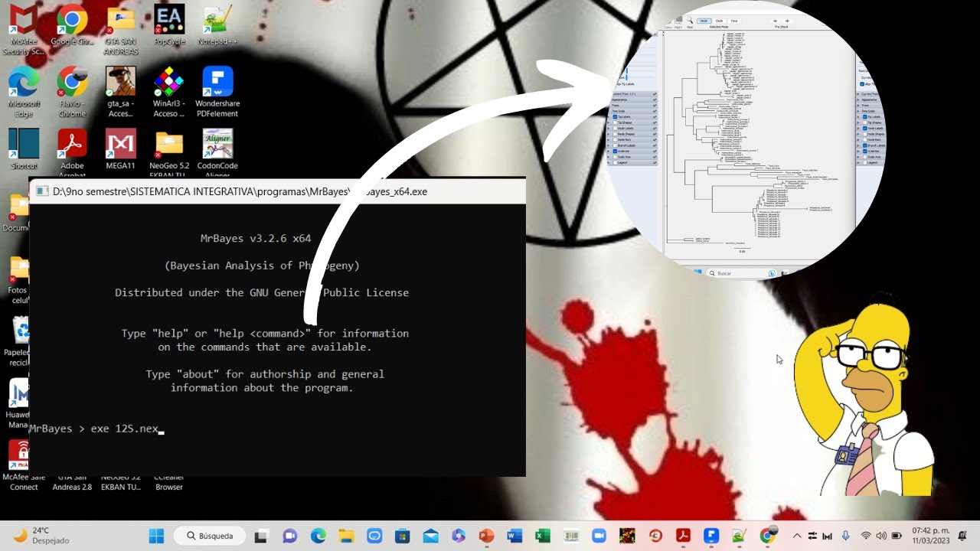Open the MEGA11 desktop shortcut

(121, 148)
